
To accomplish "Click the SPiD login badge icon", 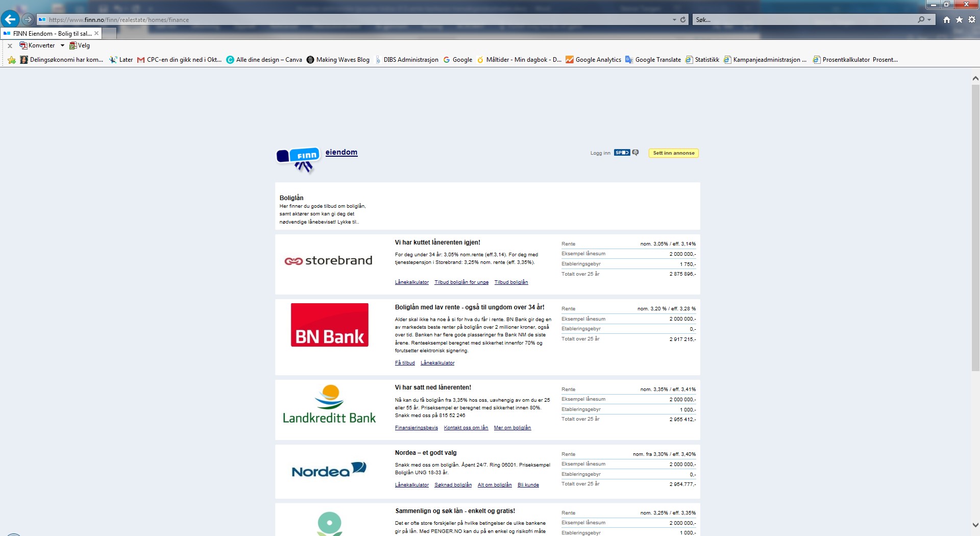I will tap(622, 153).
